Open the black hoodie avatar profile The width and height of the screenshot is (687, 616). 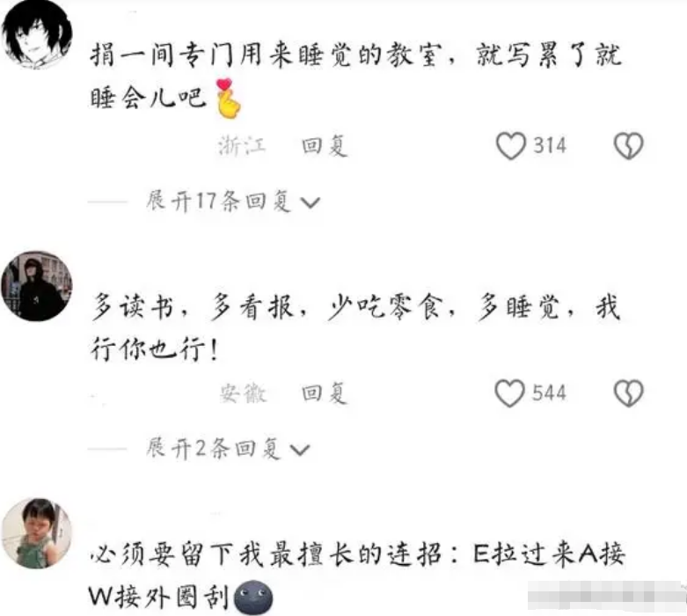pyautogui.click(x=37, y=286)
